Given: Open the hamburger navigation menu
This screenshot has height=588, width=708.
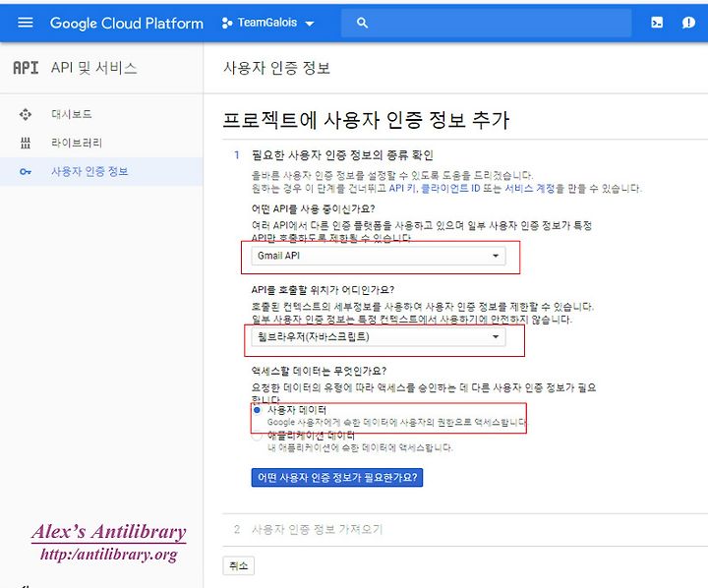Looking at the screenshot, I should click(x=26, y=23).
